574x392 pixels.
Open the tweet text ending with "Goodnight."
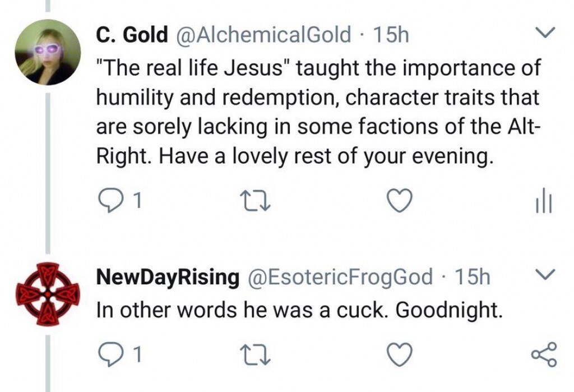(300, 310)
